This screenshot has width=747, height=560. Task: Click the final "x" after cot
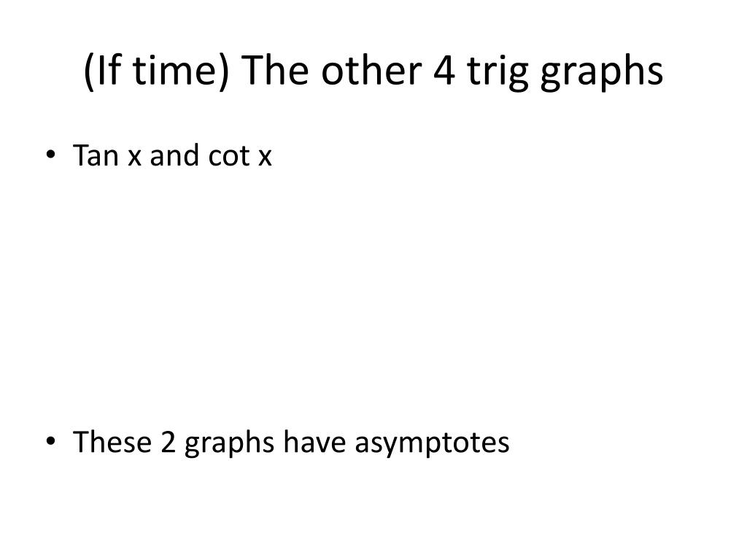[265, 157]
